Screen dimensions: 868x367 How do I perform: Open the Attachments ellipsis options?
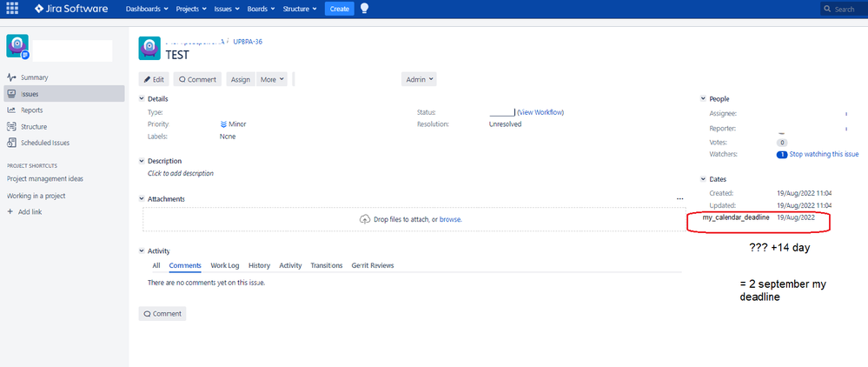[679, 199]
